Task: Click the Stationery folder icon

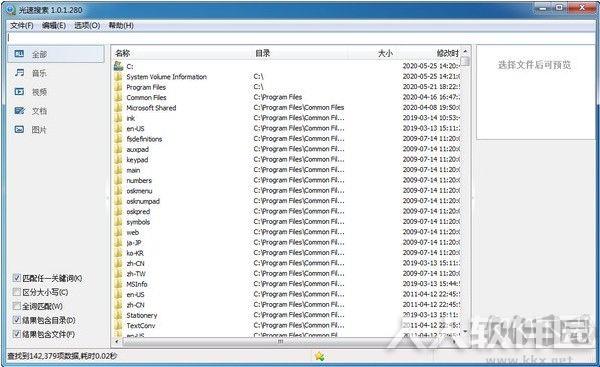Action: tap(118, 315)
